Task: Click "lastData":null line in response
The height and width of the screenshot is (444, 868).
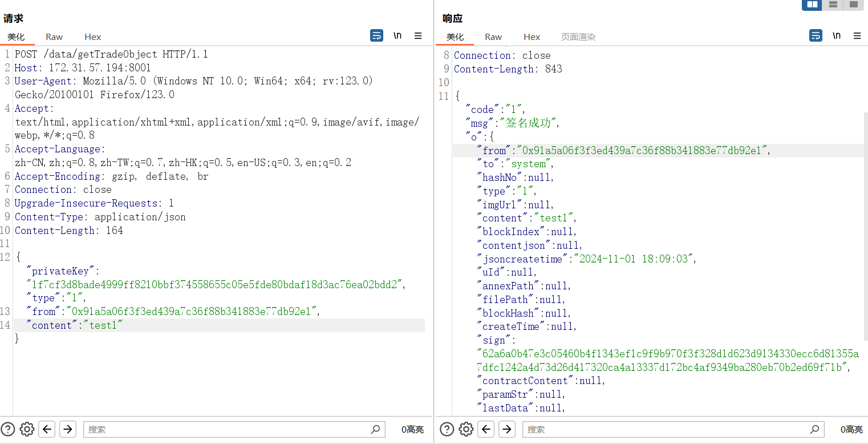Action: coord(521,408)
